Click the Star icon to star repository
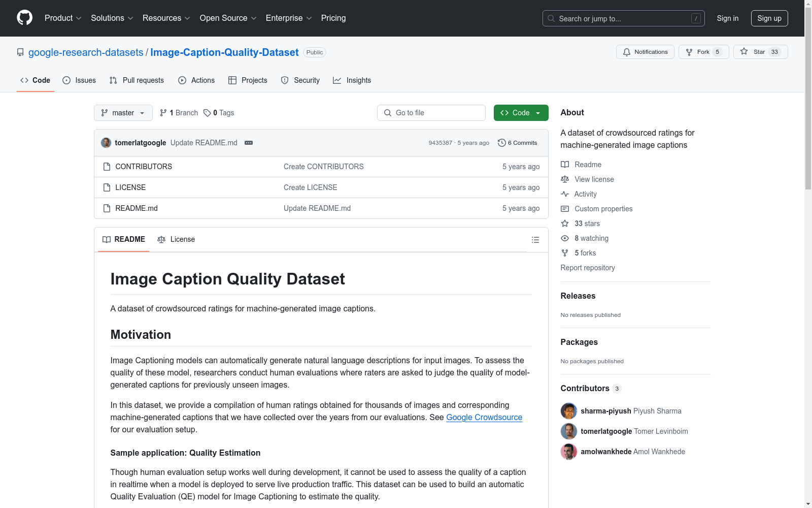812x508 pixels. pos(744,51)
